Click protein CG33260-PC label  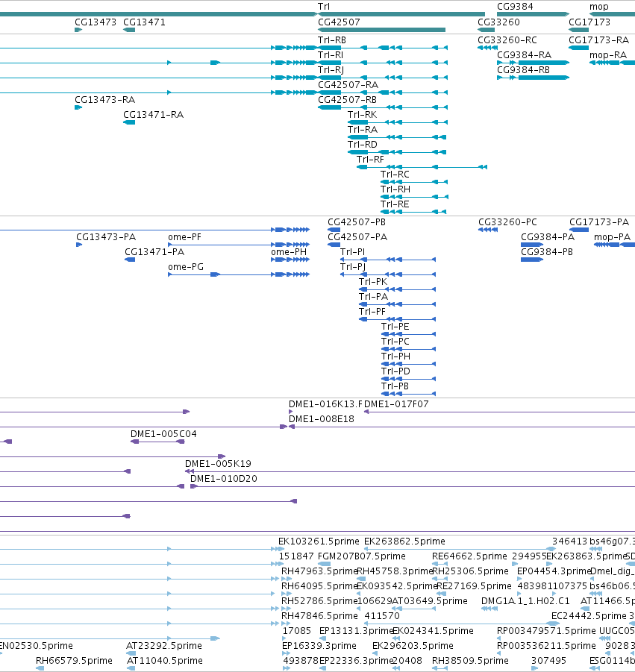(x=507, y=222)
